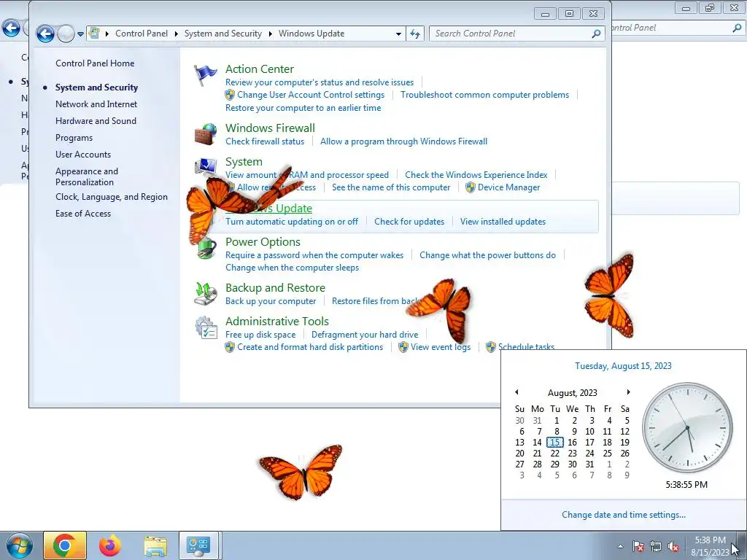This screenshot has height=560, width=747.
Task: Select August 24 in the calendar
Action: point(589,454)
